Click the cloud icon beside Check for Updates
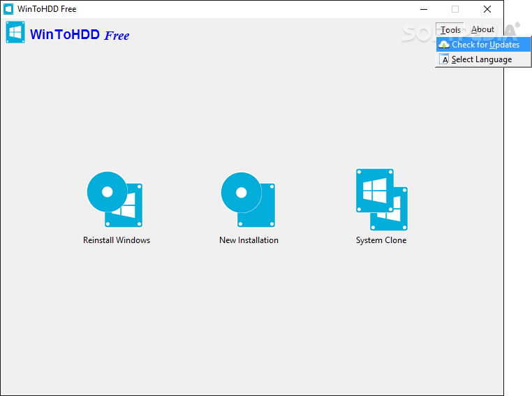 pos(444,45)
